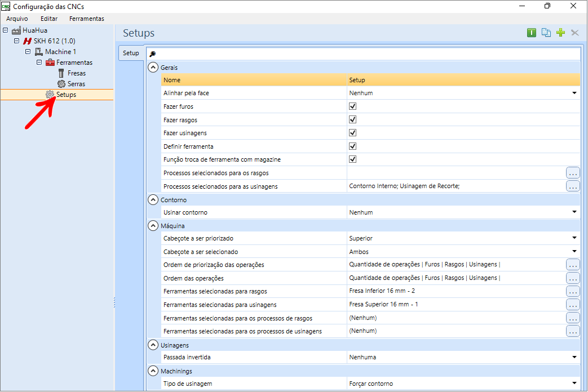Click the search icon in the filter bar
This screenshot has height=392, width=588.
153,54
